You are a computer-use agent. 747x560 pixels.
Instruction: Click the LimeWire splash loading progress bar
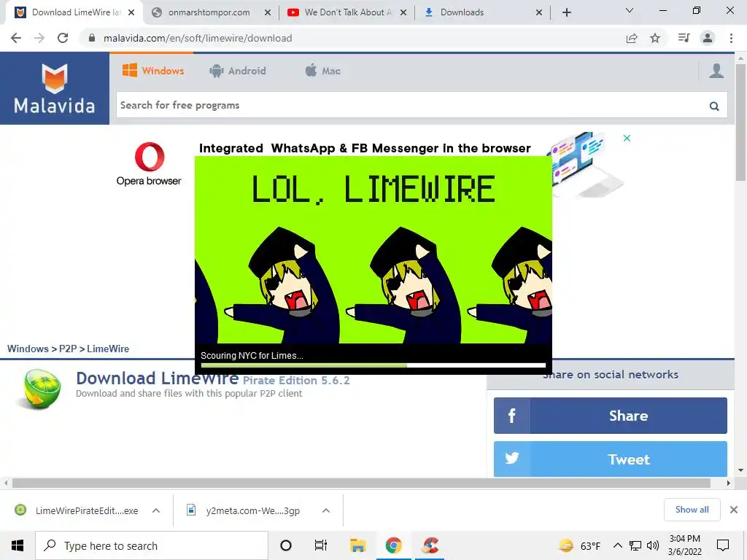tap(373, 365)
